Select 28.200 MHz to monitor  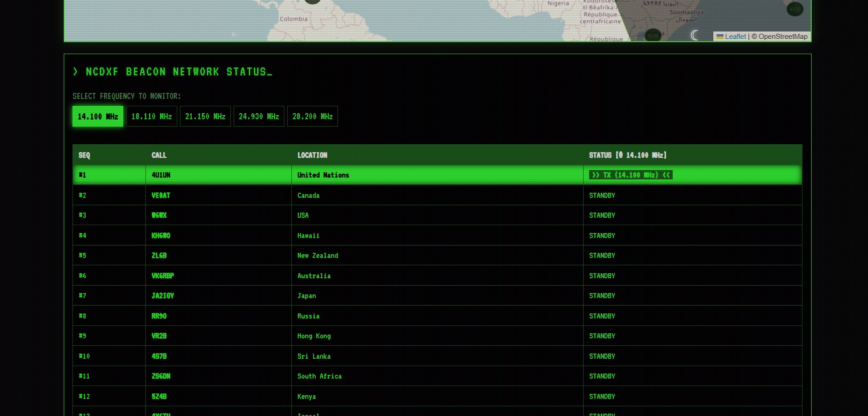[312, 116]
